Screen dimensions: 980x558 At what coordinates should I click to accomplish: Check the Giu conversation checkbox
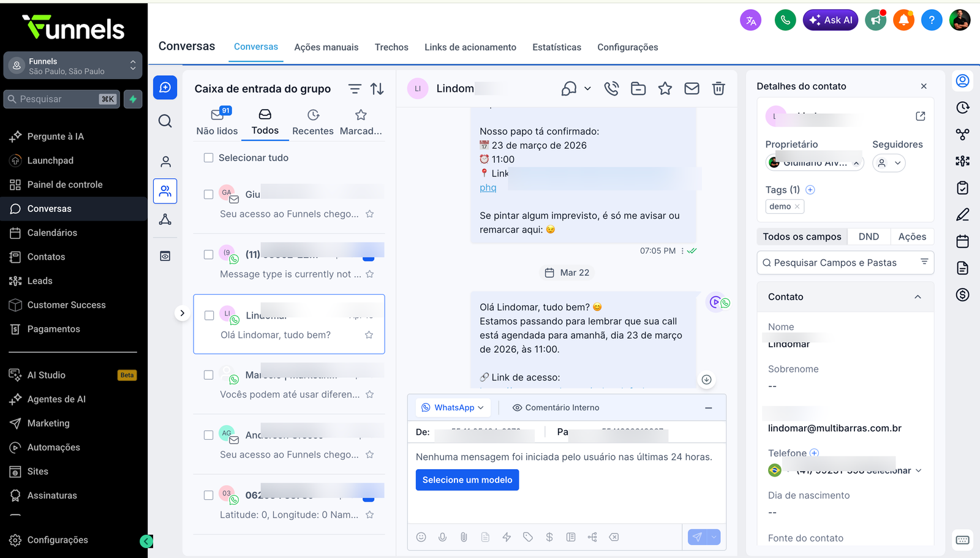208,194
